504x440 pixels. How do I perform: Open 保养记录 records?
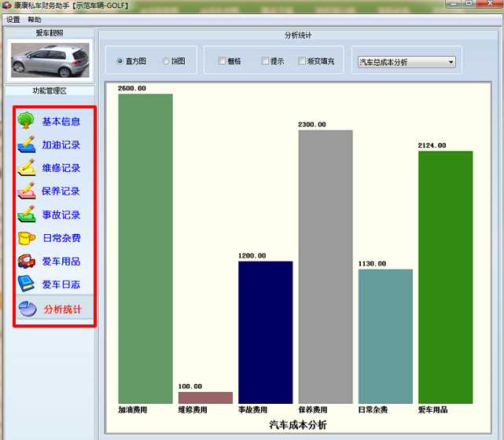click(x=61, y=191)
